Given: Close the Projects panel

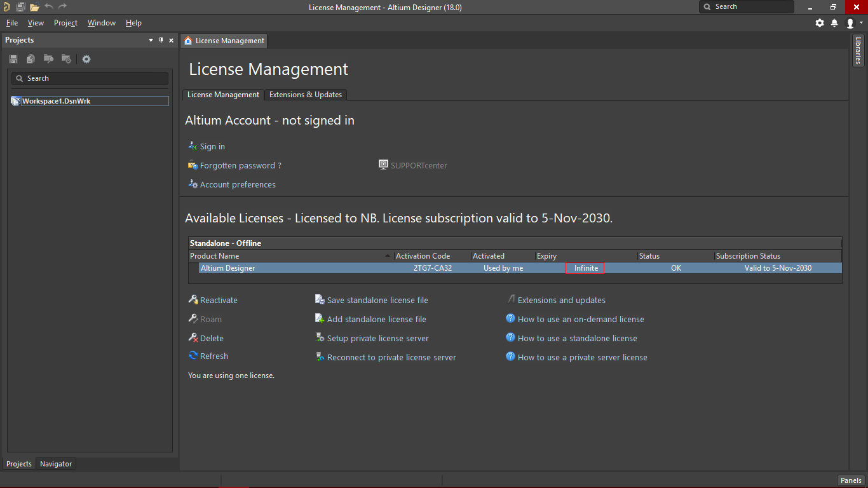Looking at the screenshot, I should 172,40.
